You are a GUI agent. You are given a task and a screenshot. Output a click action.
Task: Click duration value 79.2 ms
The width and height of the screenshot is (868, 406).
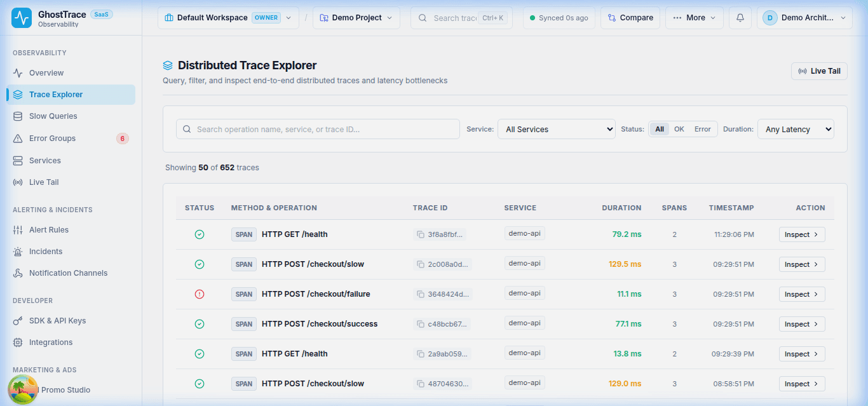point(627,234)
